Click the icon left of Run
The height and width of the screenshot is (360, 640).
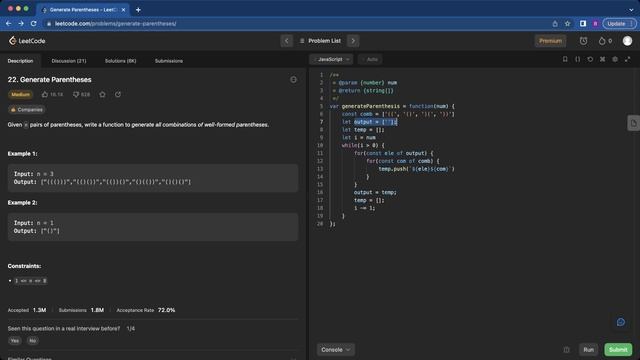567,350
